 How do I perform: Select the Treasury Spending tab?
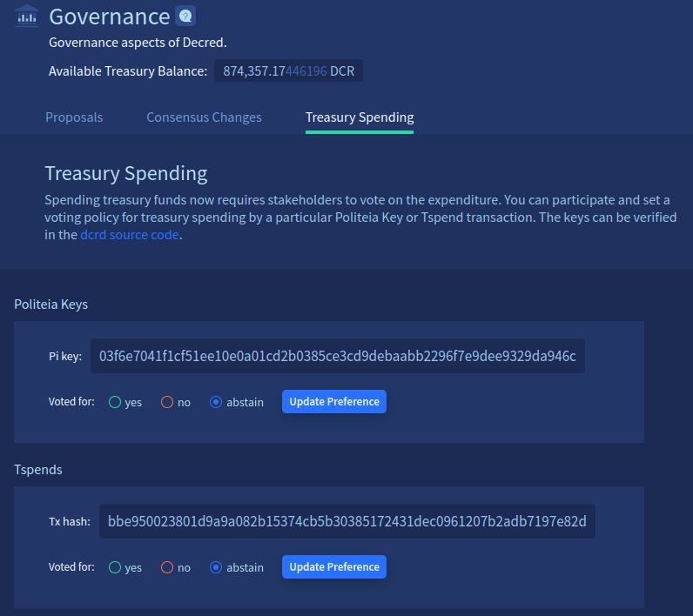point(360,117)
